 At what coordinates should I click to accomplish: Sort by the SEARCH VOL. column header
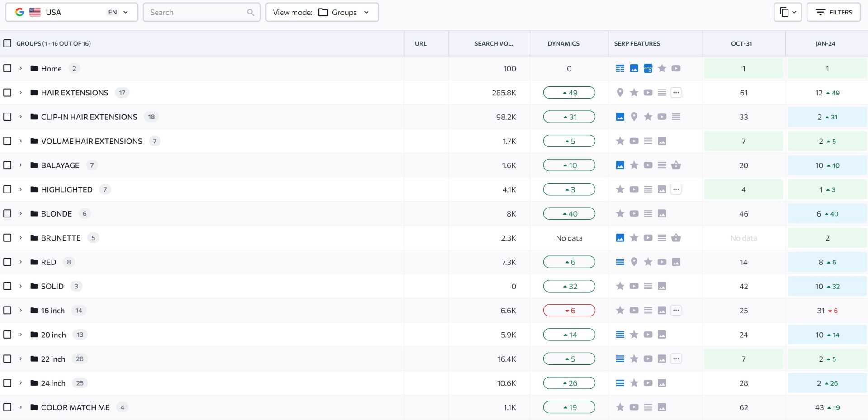493,43
